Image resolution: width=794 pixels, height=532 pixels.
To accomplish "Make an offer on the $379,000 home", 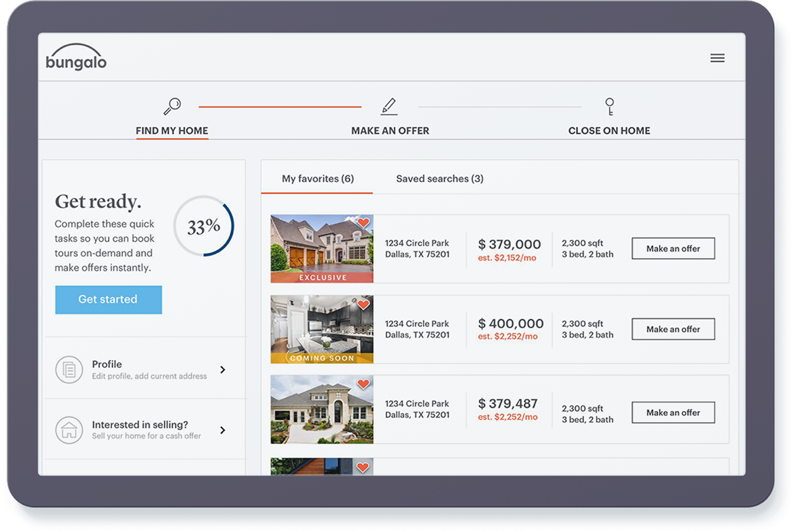I will tap(673, 249).
